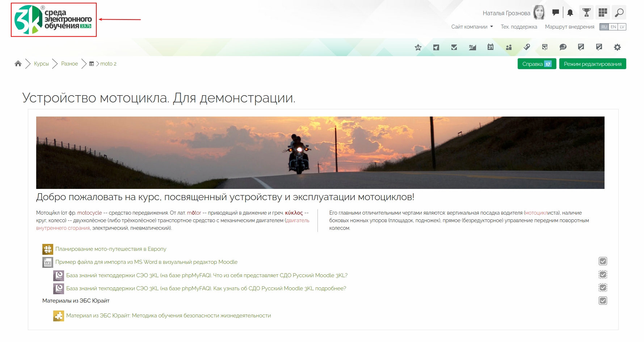Viewport: 644px width, 342px height.
Task: Enable Режим редактирования
Action: click(593, 64)
